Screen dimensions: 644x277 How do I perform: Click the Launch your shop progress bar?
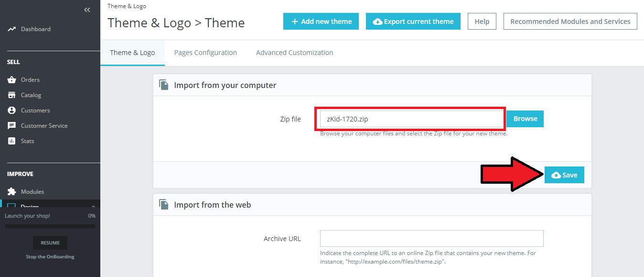click(50, 225)
